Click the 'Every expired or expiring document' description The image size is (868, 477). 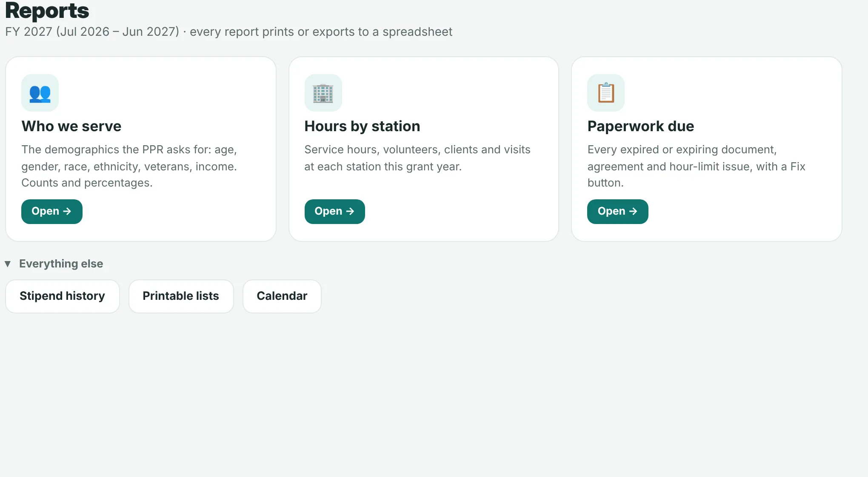click(x=697, y=166)
